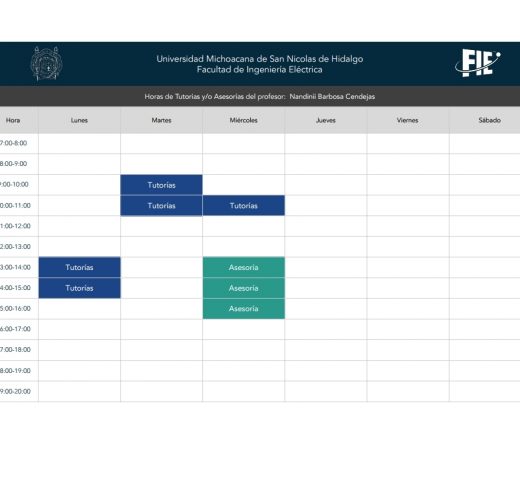Click Universidad Michoacana header title text
This screenshot has height=480, width=520.
(x=260, y=59)
